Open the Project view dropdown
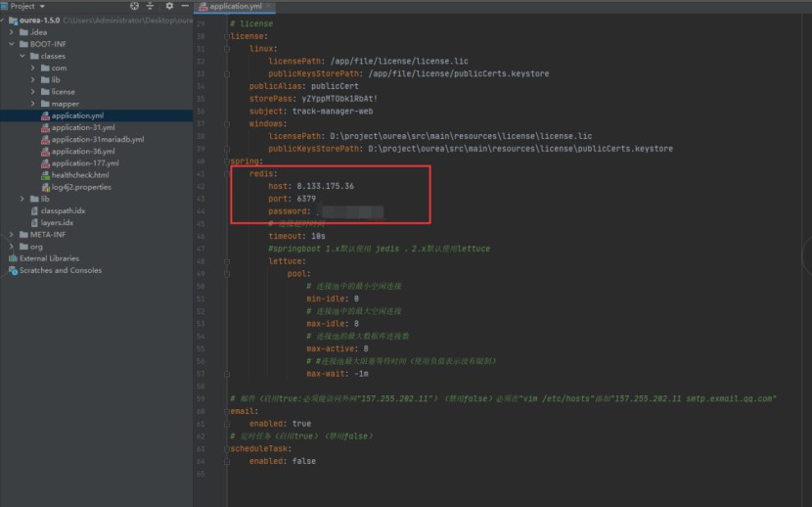Image resolution: width=812 pixels, height=507 pixels. (43, 6)
